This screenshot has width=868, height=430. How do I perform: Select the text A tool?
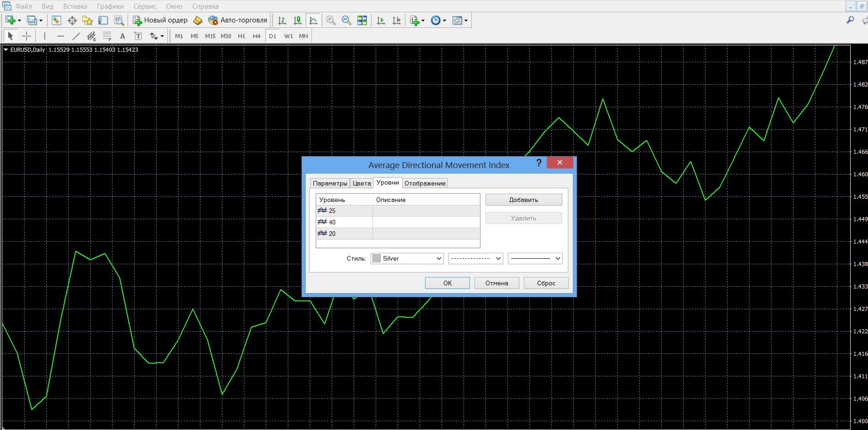pyautogui.click(x=122, y=36)
